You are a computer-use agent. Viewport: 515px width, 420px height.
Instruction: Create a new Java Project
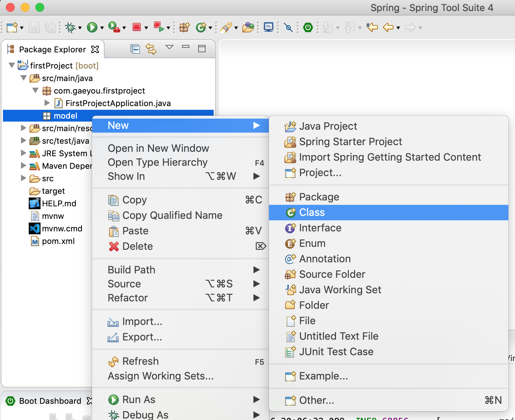point(389,126)
